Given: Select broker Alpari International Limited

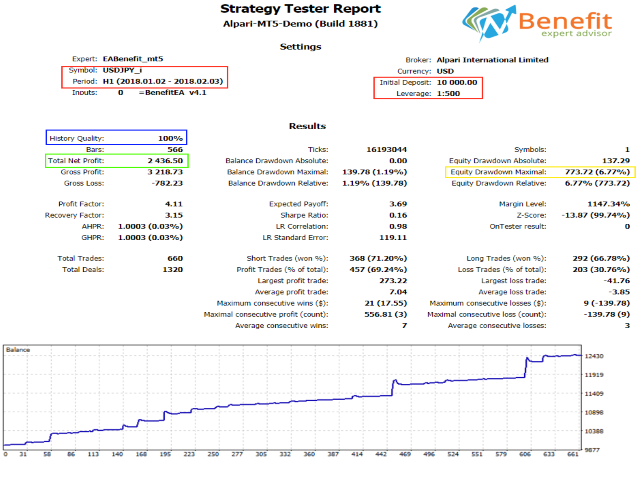Looking at the screenshot, I should pos(493,60).
